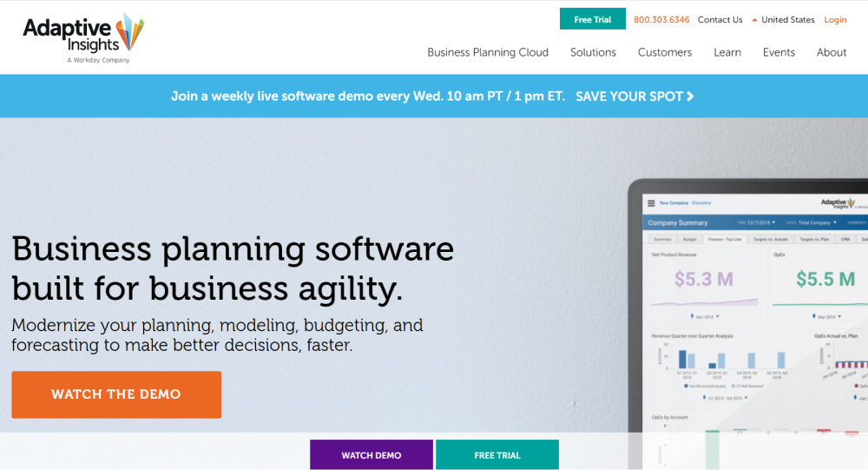Image resolution: width=868 pixels, height=470 pixels.
Task: Click the small Adaptive Insights logo in dashboard
Action: tap(837, 203)
